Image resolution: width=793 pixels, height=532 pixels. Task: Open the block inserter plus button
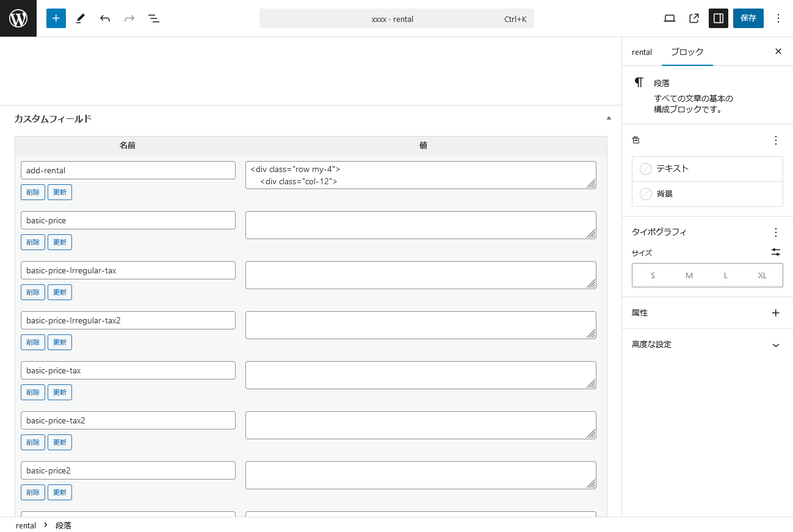click(56, 18)
